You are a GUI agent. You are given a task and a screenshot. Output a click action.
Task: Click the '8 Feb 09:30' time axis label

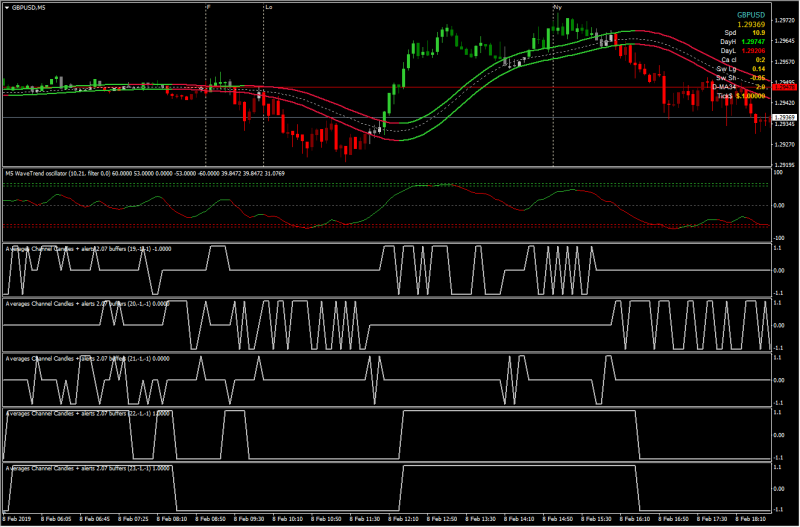click(249, 519)
